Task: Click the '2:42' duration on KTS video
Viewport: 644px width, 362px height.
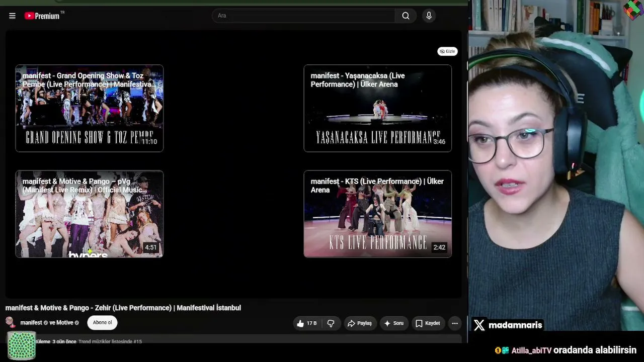Action: tap(439, 247)
